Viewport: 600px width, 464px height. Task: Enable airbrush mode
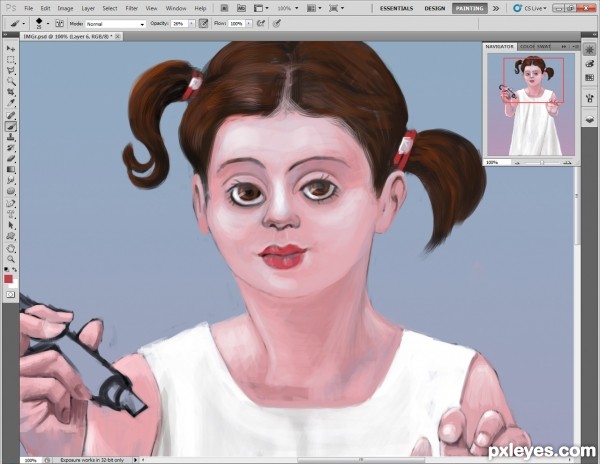[x=261, y=23]
